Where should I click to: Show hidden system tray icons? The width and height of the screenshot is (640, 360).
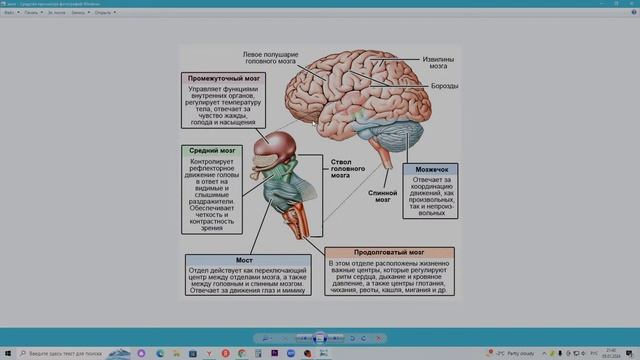544,353
